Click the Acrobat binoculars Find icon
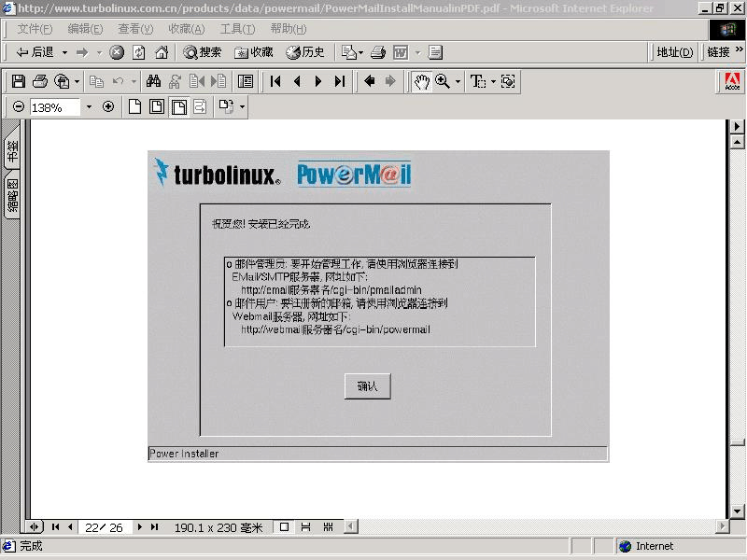The image size is (747, 560). [x=153, y=81]
